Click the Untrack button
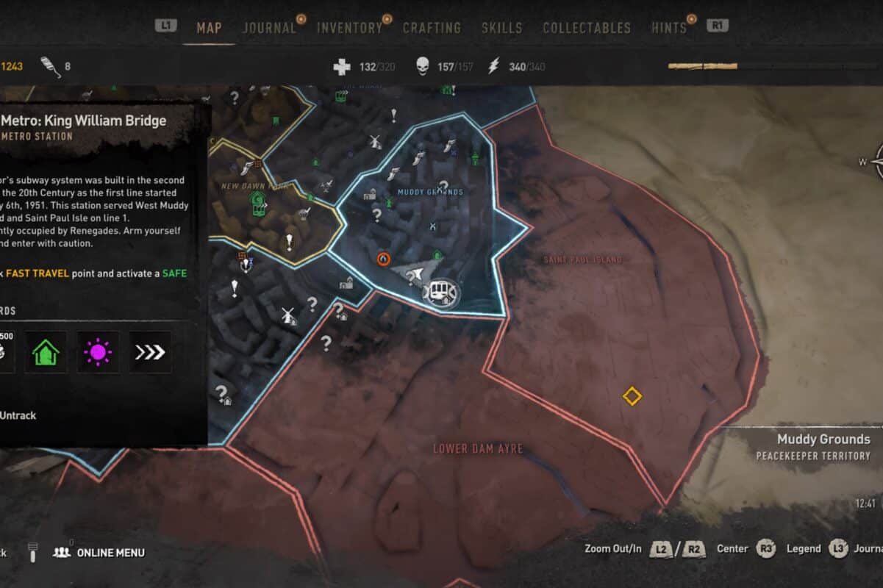 18,415
